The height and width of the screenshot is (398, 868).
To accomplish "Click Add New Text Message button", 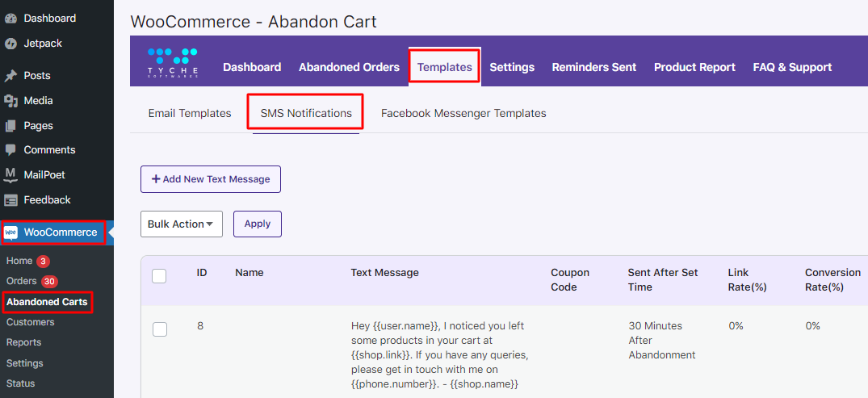I will coord(211,179).
